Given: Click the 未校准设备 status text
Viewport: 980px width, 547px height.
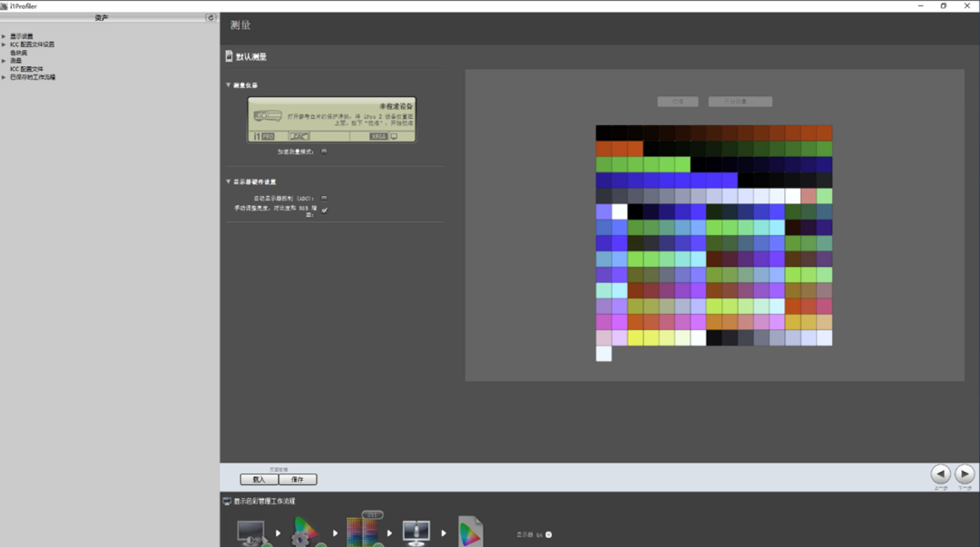Looking at the screenshot, I should point(396,106).
